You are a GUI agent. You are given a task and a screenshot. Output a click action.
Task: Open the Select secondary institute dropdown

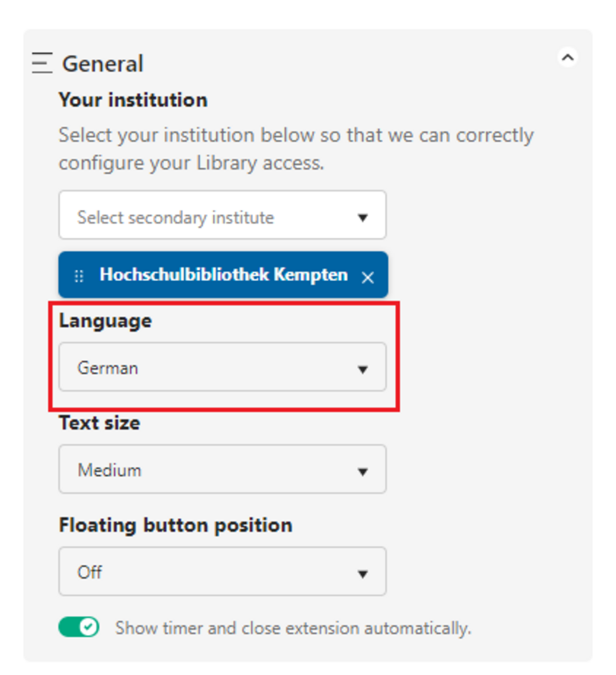222,216
